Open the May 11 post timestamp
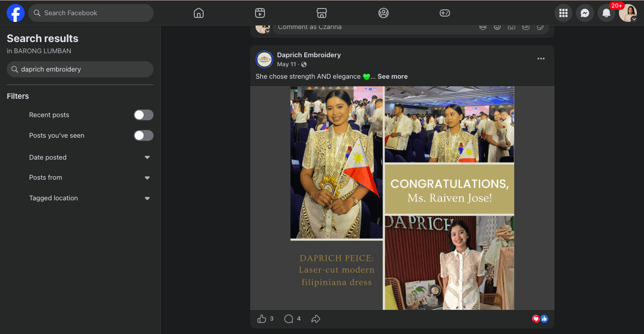The height and width of the screenshot is (334, 644). pyautogui.click(x=286, y=65)
